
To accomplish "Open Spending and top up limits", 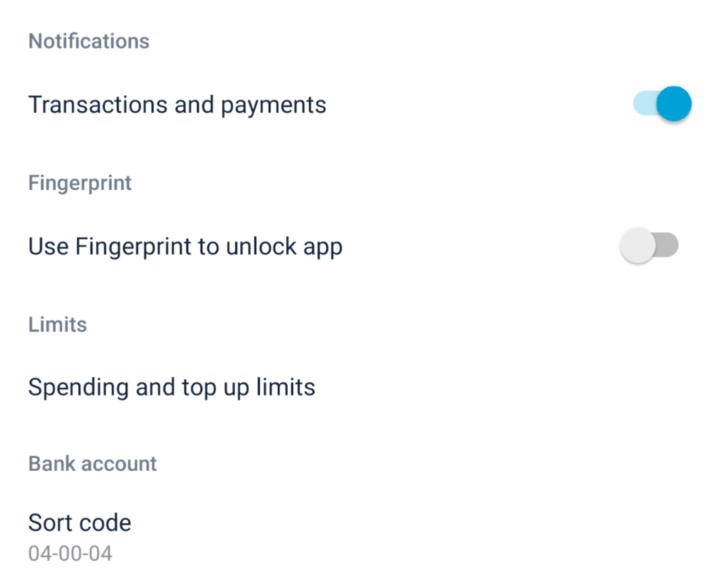I will point(172,387).
